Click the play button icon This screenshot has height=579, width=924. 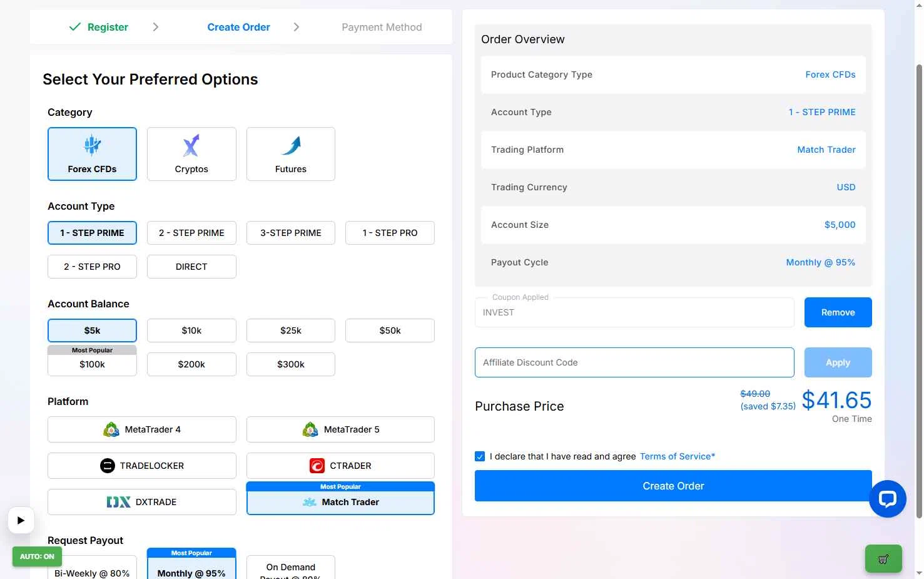pos(21,520)
